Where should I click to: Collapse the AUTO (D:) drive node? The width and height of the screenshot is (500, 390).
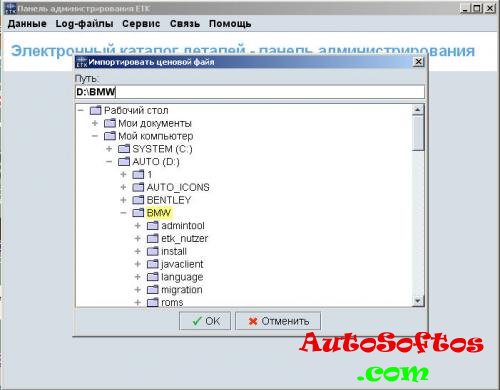click(109, 161)
